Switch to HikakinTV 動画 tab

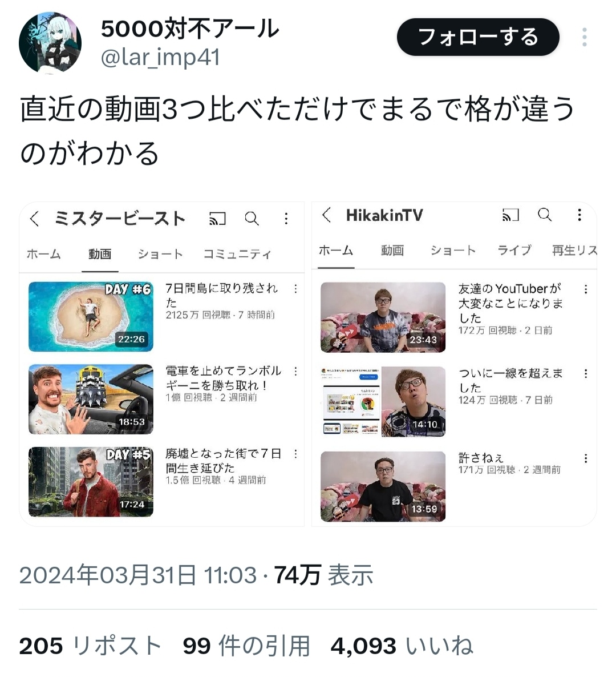coord(392,251)
